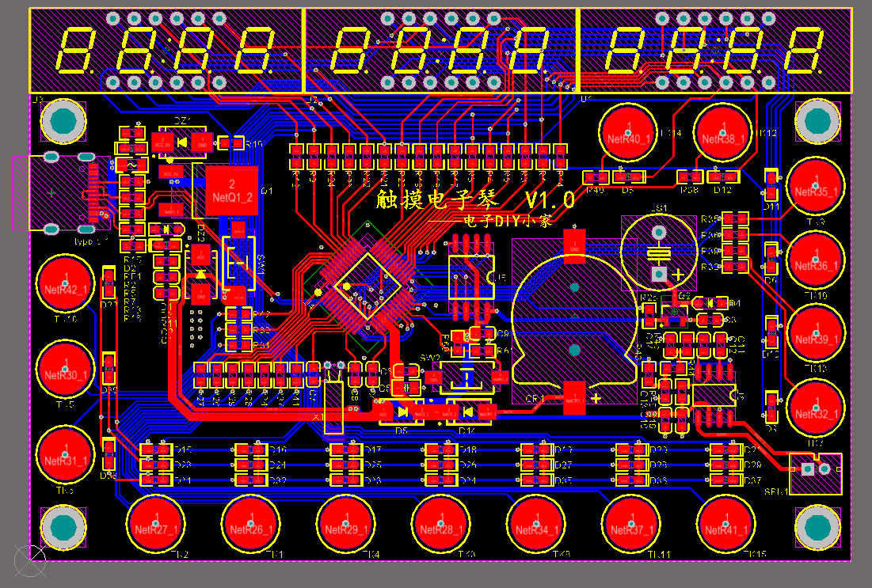Screen dimensions: 872x588
Task: Select the NetR37_1 touch pad
Action: click(631, 524)
